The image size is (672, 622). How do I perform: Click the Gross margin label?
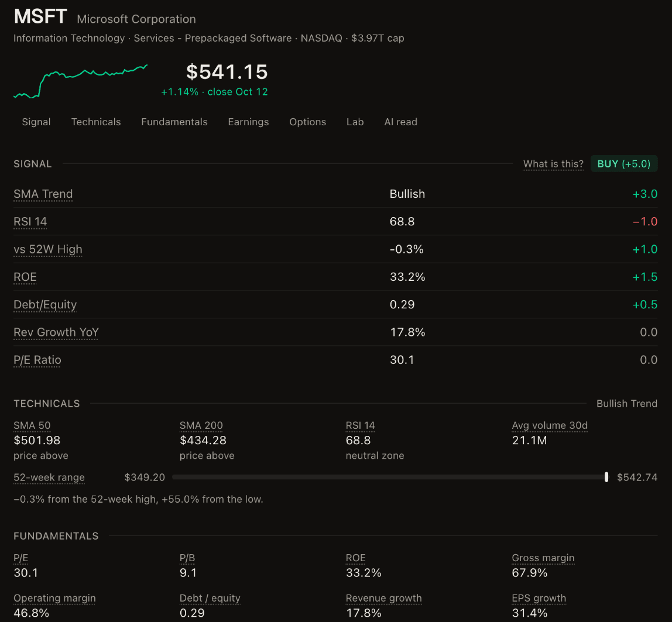click(543, 558)
